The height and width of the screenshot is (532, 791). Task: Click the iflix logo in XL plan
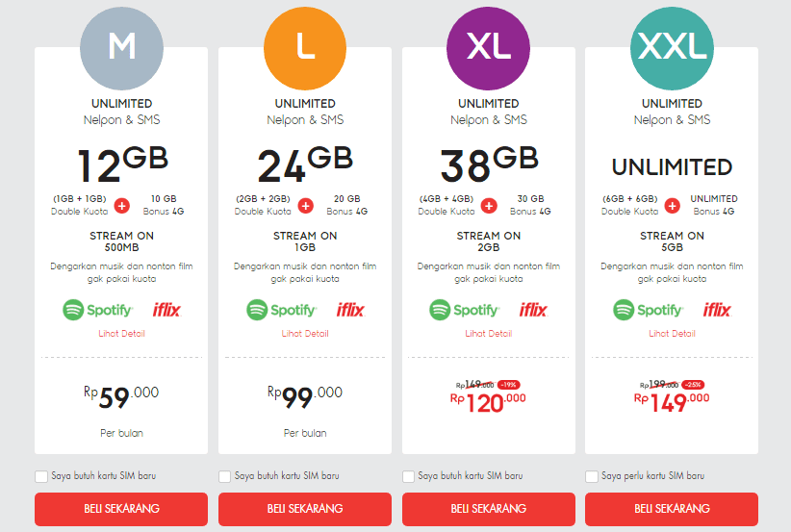533,310
